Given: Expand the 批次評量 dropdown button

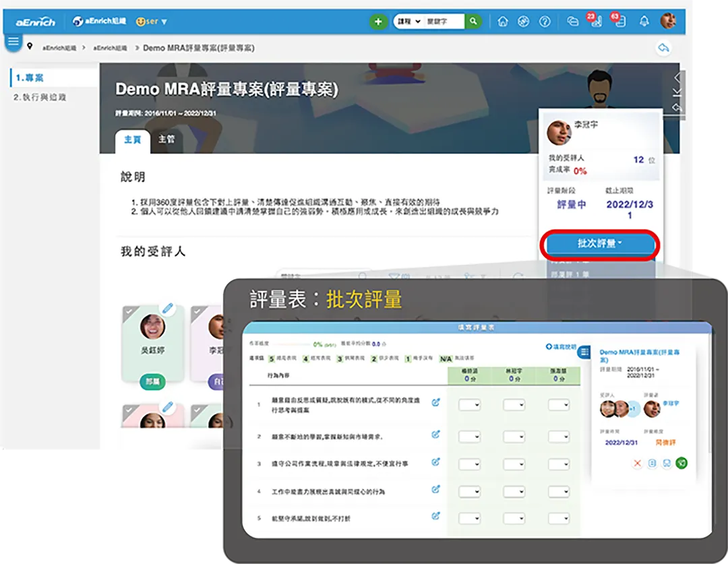Looking at the screenshot, I should (x=600, y=244).
